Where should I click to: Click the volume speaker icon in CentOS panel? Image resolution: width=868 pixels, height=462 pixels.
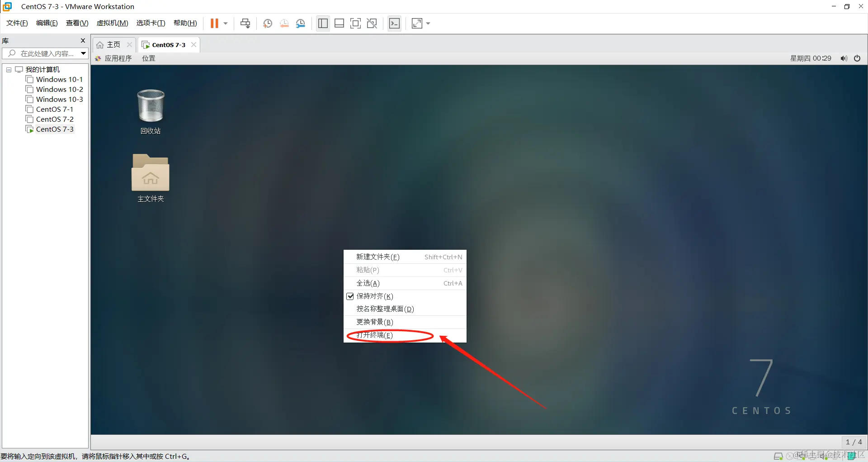(844, 58)
